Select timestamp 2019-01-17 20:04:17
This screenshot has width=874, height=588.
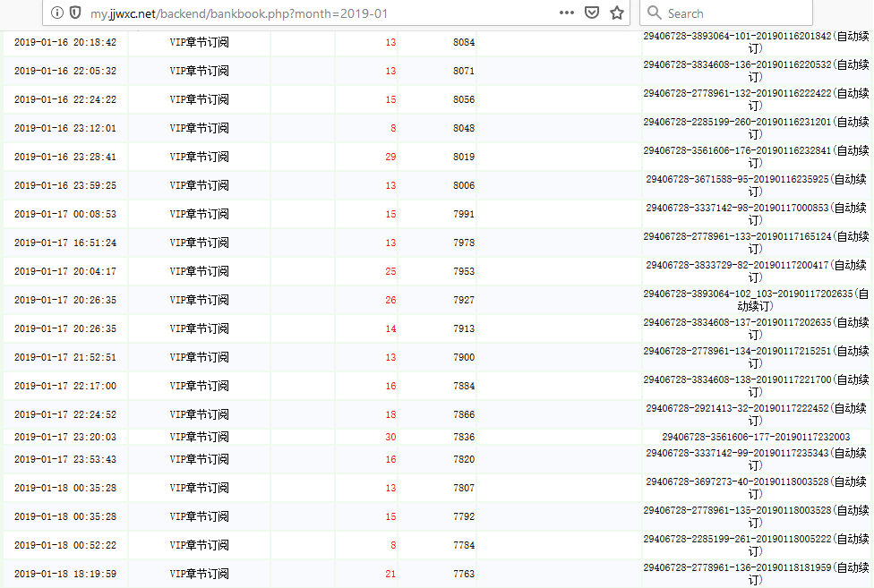(x=65, y=272)
